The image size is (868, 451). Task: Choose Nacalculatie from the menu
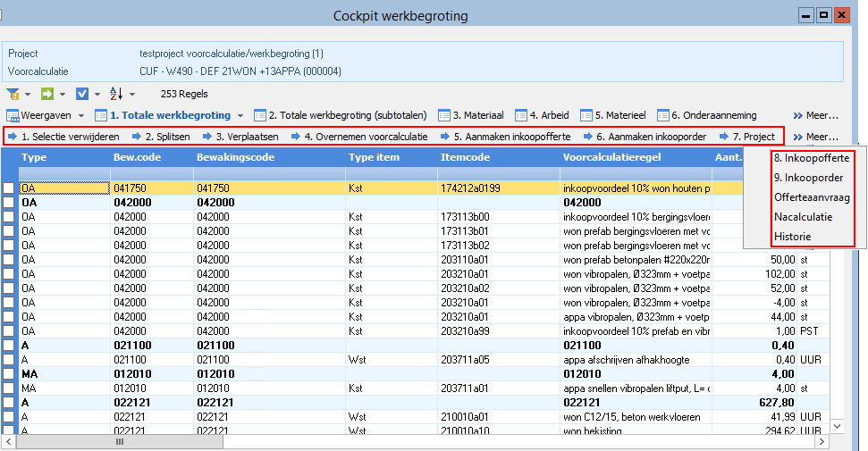pyautogui.click(x=804, y=217)
